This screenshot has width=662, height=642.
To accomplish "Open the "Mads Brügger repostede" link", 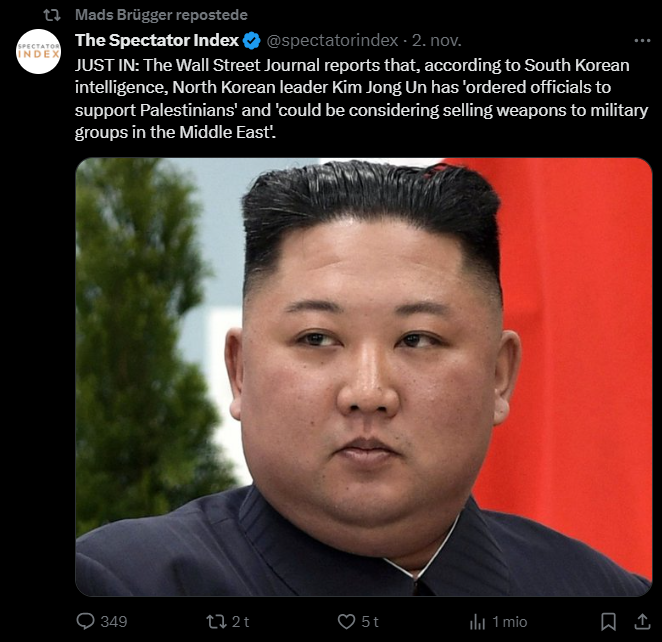I will tap(161, 15).
